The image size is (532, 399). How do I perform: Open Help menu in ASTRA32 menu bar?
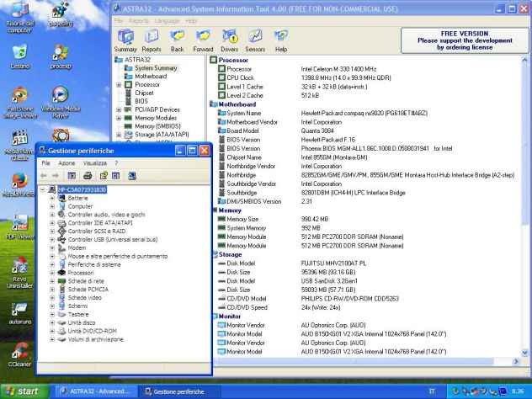(x=191, y=21)
